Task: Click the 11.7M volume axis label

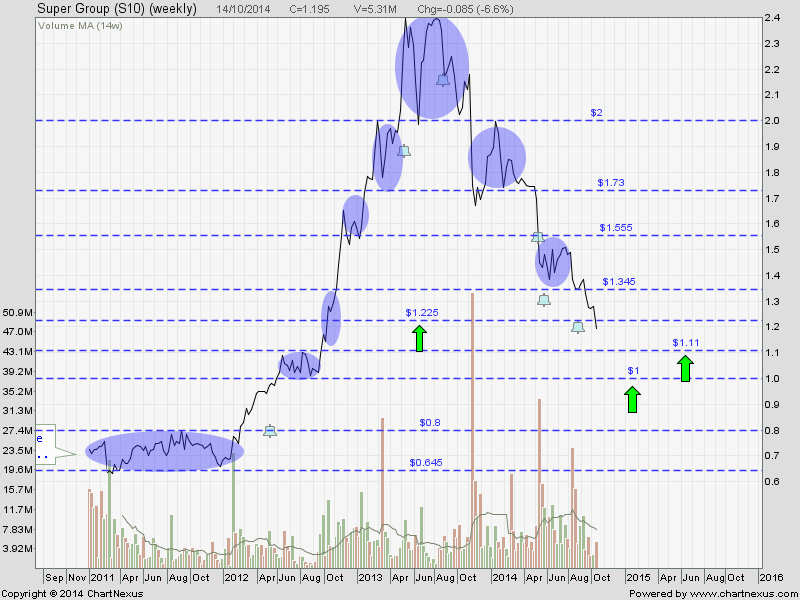Action: pyautogui.click(x=18, y=510)
